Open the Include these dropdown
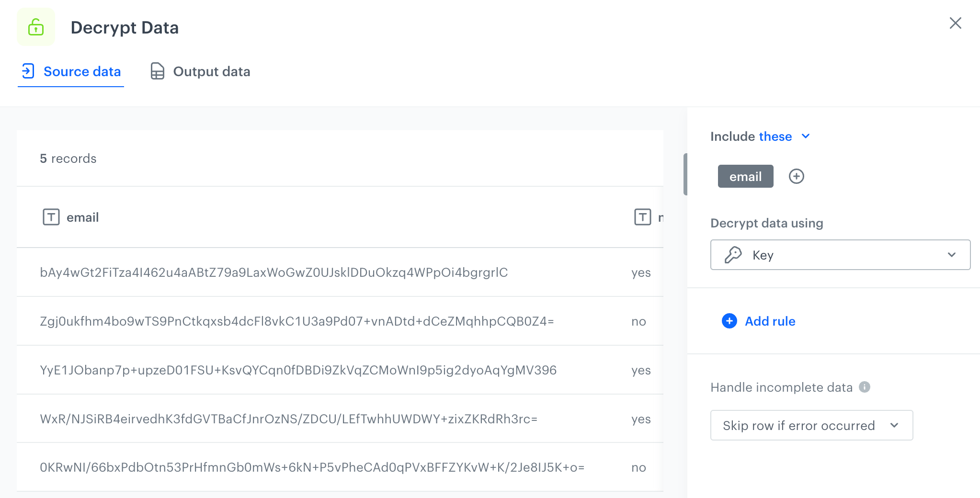The width and height of the screenshot is (980, 498). point(806,136)
